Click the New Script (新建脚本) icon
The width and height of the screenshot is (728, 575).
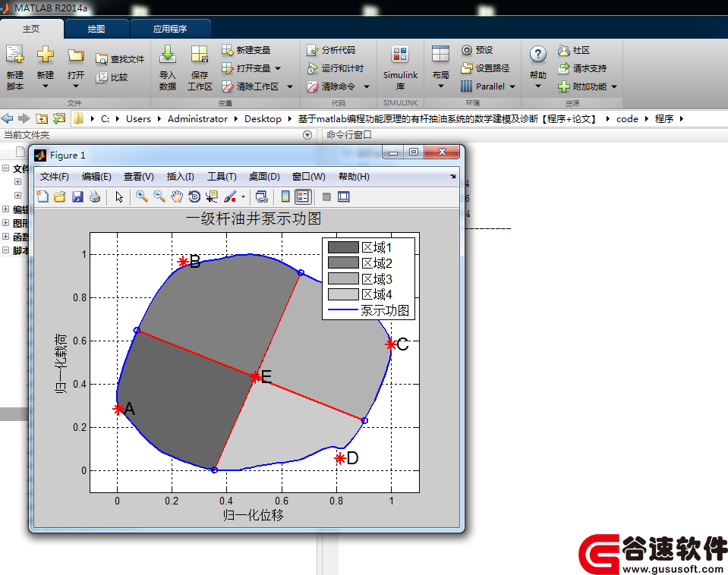point(15,55)
